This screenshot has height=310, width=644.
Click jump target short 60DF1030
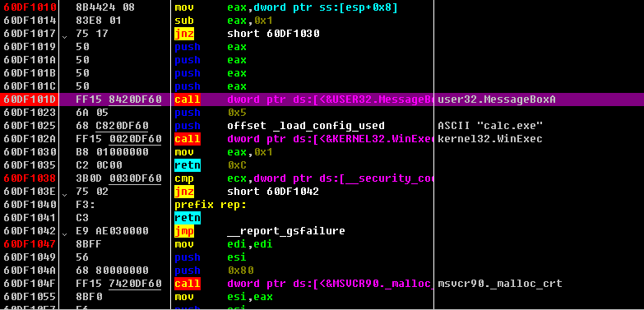click(x=273, y=34)
